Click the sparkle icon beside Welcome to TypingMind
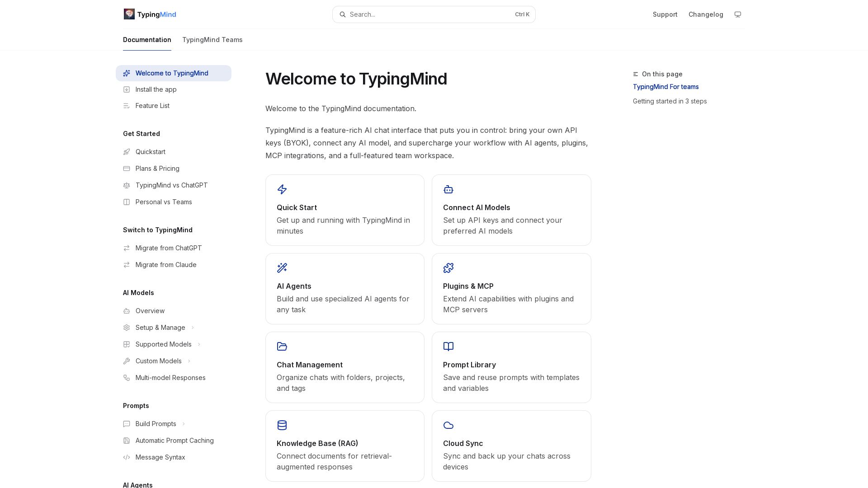The image size is (868, 488). [x=127, y=73]
